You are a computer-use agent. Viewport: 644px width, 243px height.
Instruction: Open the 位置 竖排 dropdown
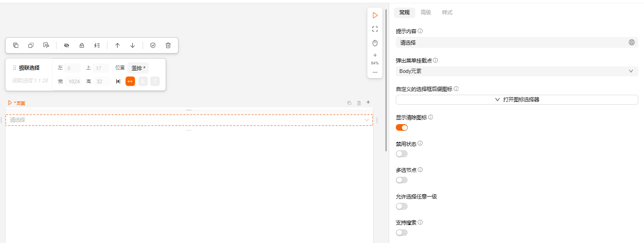[138, 68]
